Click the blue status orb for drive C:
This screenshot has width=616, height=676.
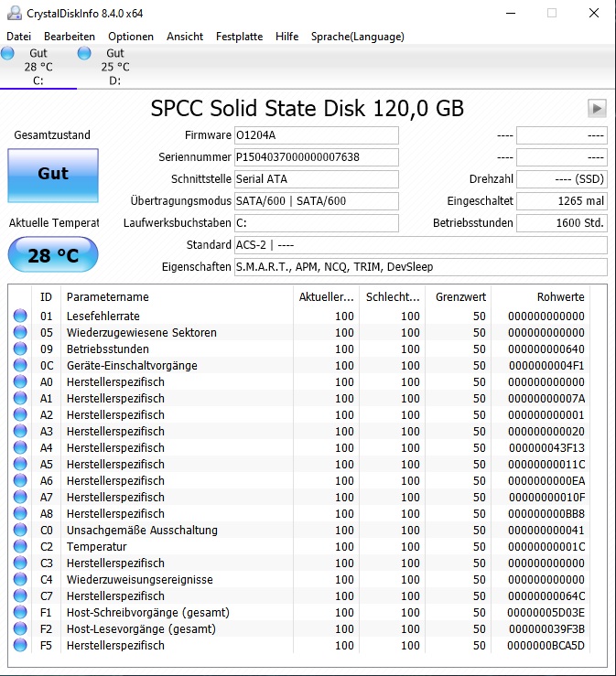click(7, 53)
